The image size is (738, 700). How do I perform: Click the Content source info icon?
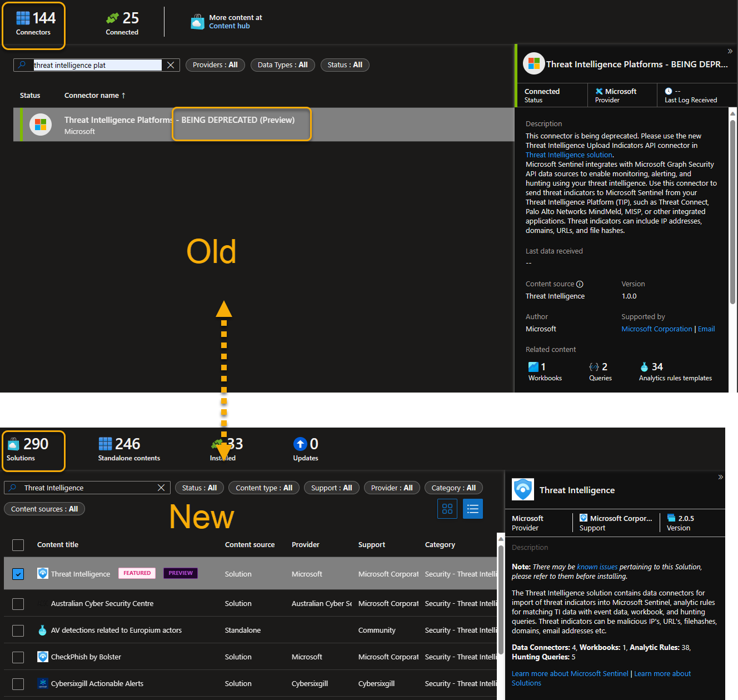pos(580,284)
